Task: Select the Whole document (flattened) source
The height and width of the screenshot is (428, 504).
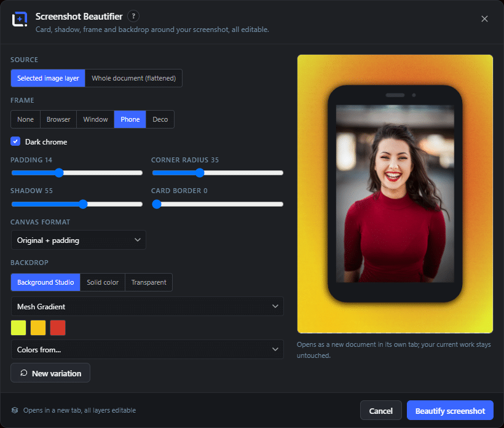Action: [x=134, y=78]
